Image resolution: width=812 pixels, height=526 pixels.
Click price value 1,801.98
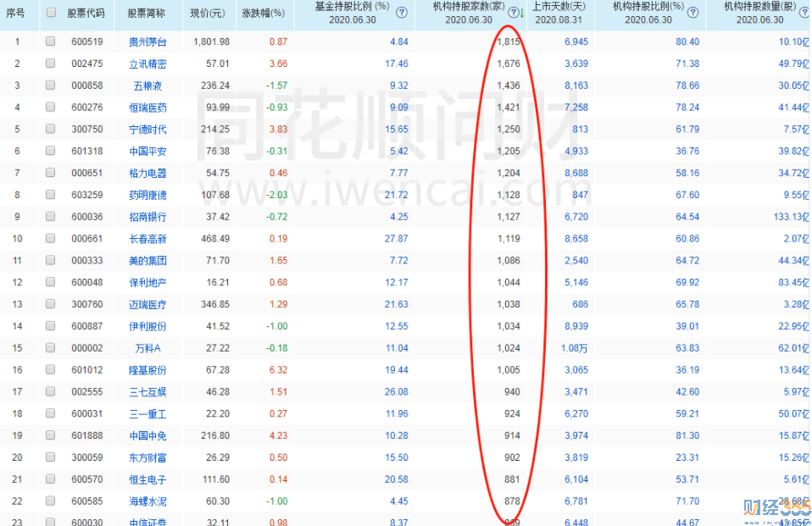coord(211,42)
